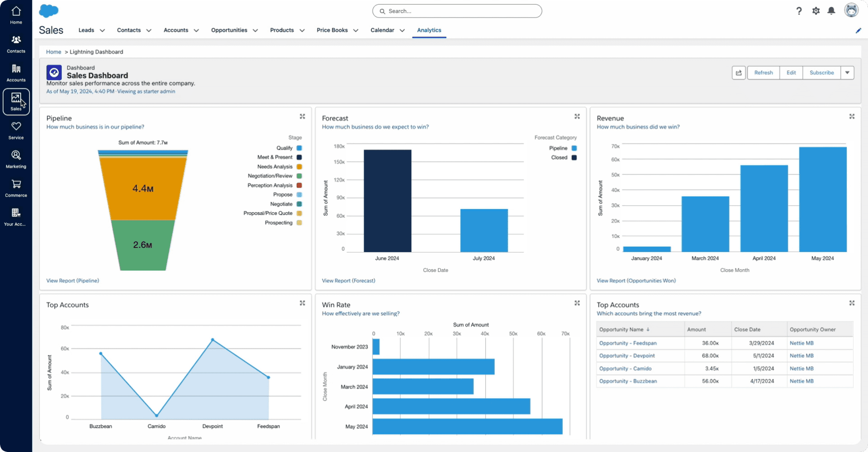
Task: Open the Marketing app in sidebar
Action: 16,159
